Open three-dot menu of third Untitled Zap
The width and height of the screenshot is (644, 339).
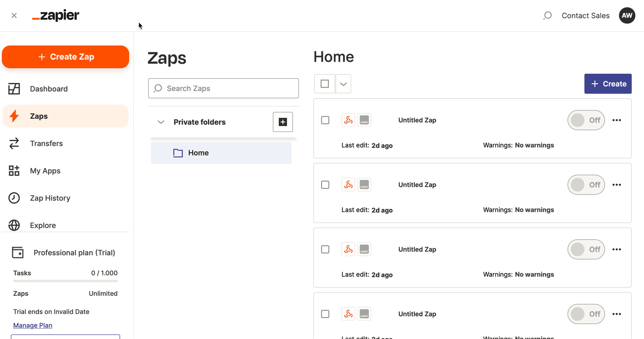pyautogui.click(x=616, y=249)
